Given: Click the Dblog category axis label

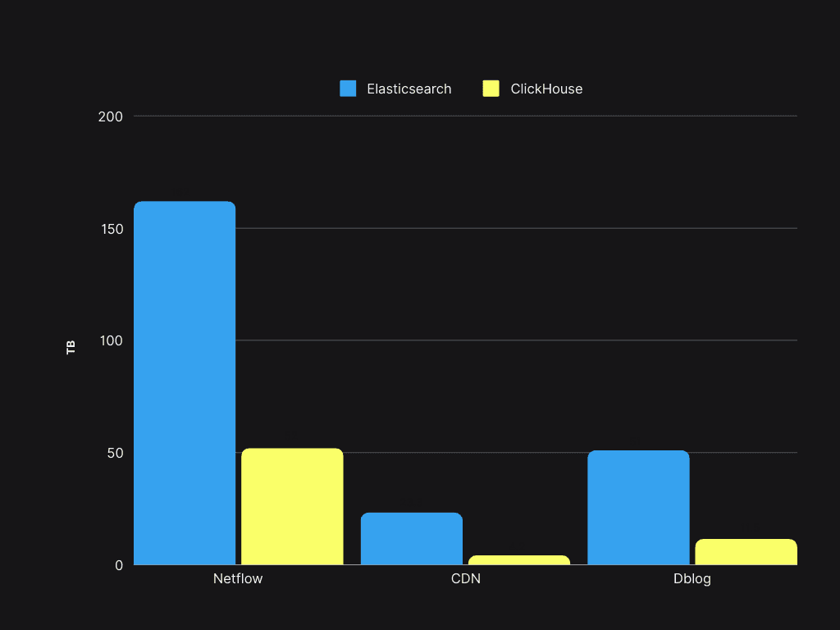Looking at the screenshot, I should click(692, 579).
